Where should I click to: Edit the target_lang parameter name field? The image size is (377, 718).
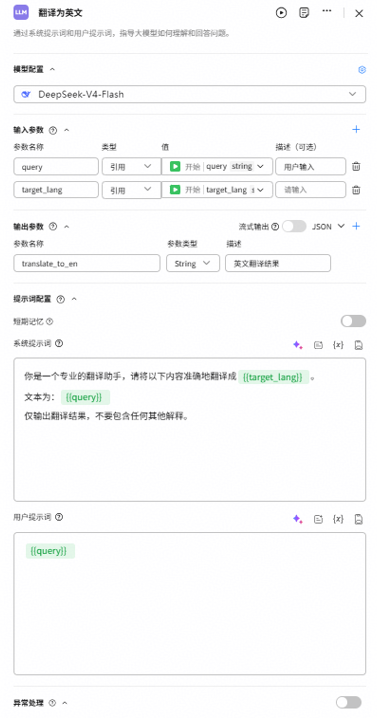click(x=56, y=190)
